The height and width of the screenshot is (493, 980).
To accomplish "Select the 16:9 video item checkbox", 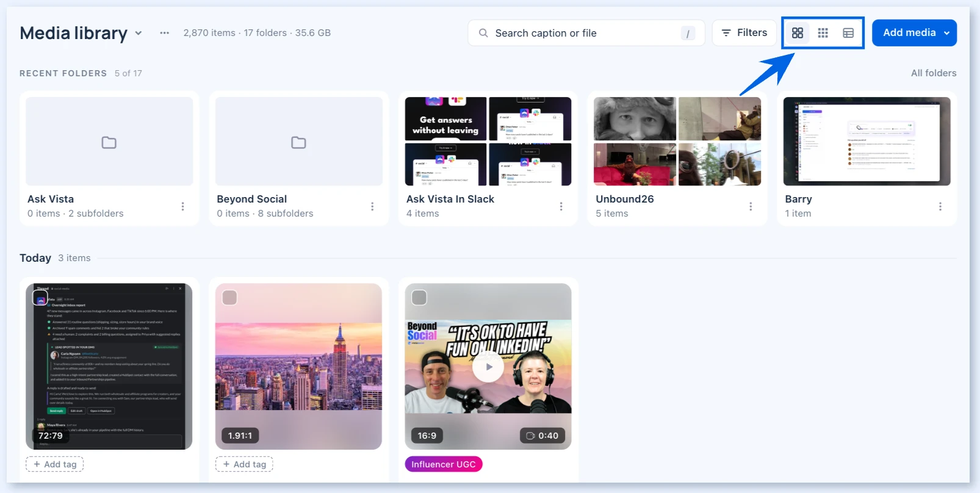I will pyautogui.click(x=419, y=298).
